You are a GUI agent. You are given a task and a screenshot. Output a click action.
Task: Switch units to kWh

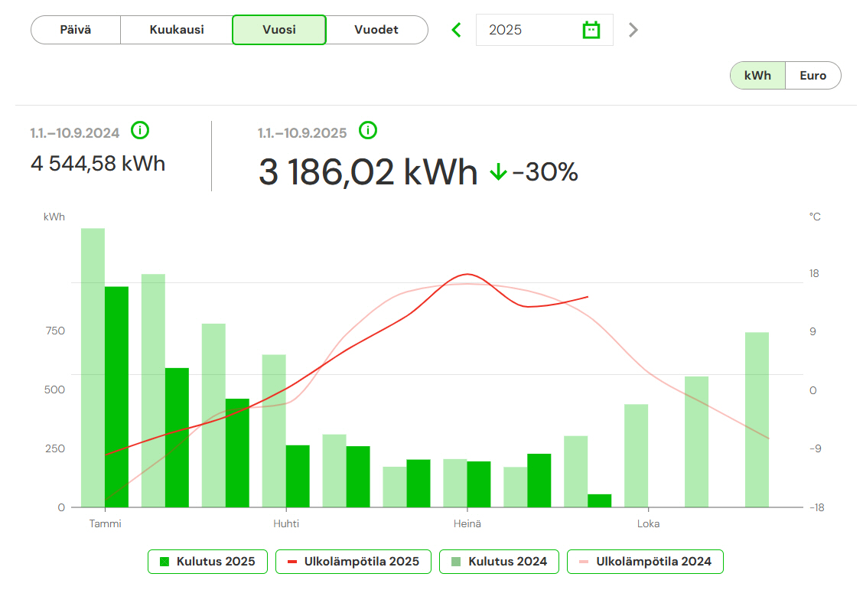757,76
